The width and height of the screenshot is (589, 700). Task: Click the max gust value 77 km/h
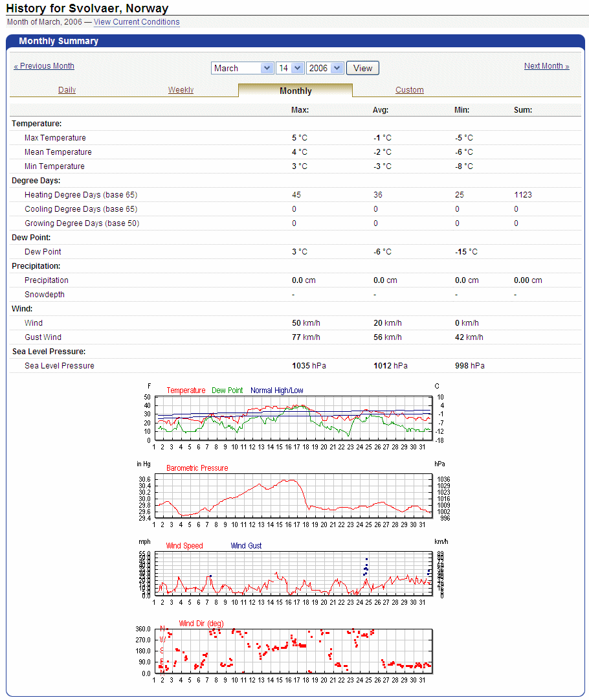tap(306, 337)
